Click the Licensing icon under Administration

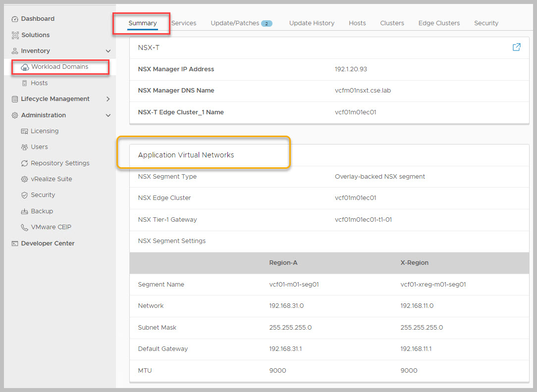pos(24,131)
